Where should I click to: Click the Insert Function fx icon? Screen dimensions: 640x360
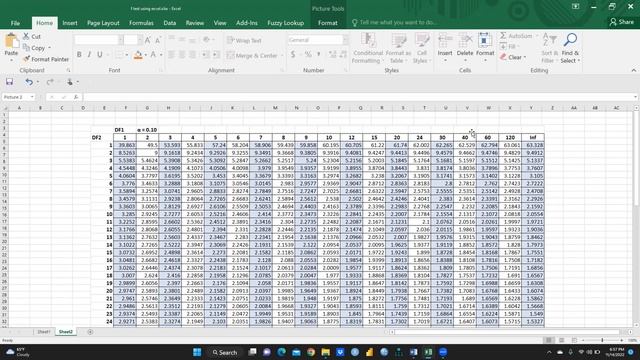pyautogui.click(x=76, y=97)
